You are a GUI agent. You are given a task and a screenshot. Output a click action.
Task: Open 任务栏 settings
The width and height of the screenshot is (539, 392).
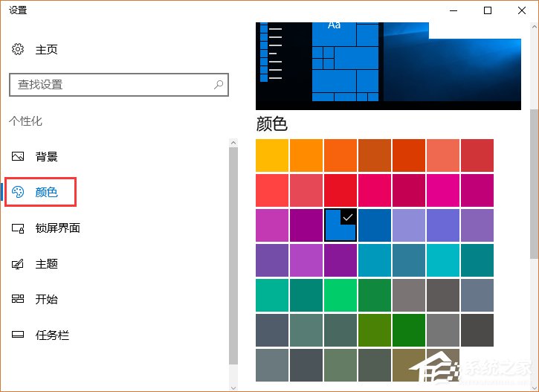(40, 335)
